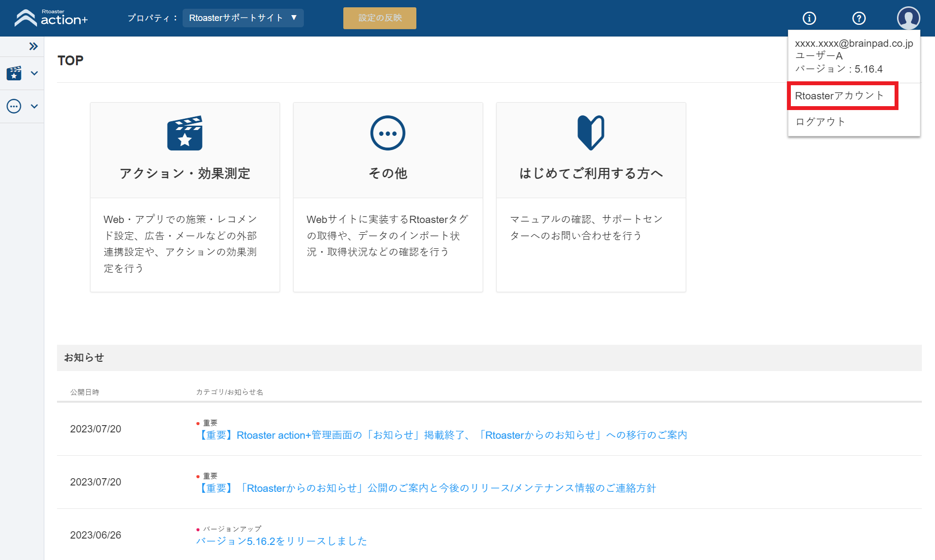Expand the sidebar action menu chevron
Screen dimensions: 935x560
click(34, 73)
